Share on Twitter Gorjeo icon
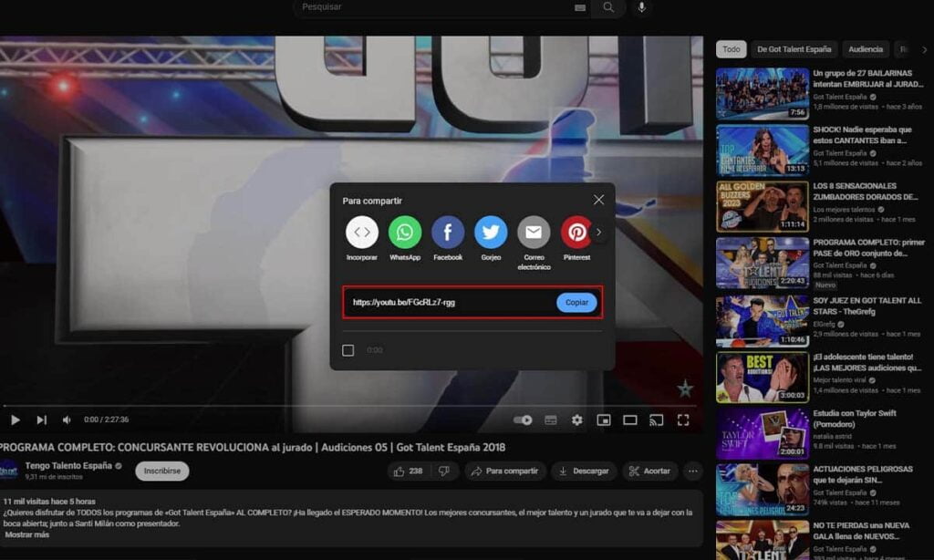This screenshot has height=560, width=934. tap(491, 232)
